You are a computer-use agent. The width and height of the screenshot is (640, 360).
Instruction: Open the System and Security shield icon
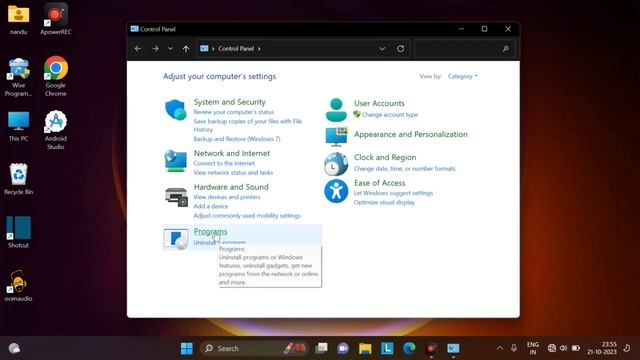[176, 109]
